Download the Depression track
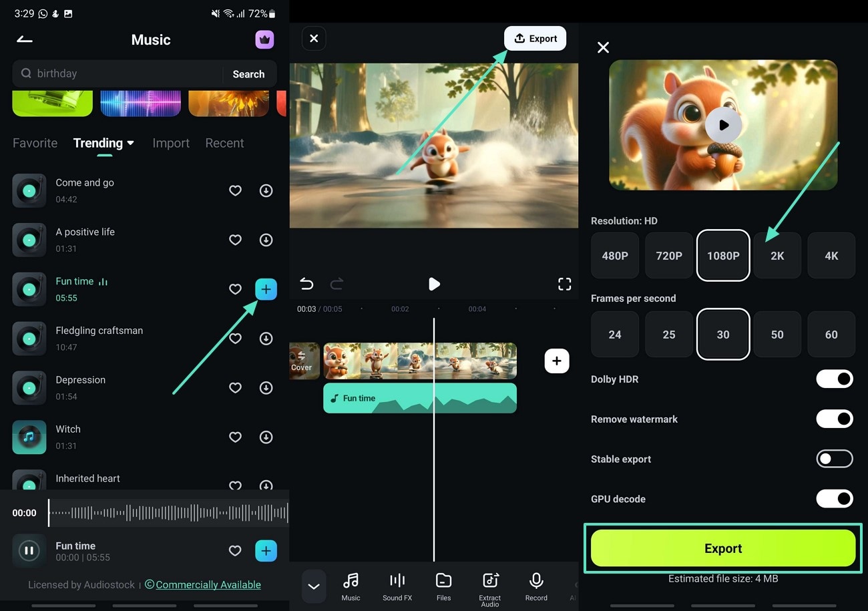The image size is (868, 611). click(266, 388)
